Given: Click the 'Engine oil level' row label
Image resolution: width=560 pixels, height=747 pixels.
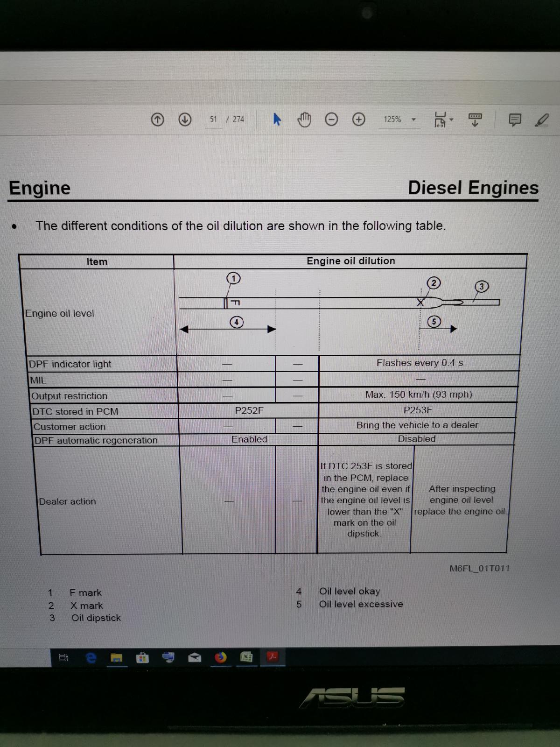Looking at the screenshot, I should (59, 313).
